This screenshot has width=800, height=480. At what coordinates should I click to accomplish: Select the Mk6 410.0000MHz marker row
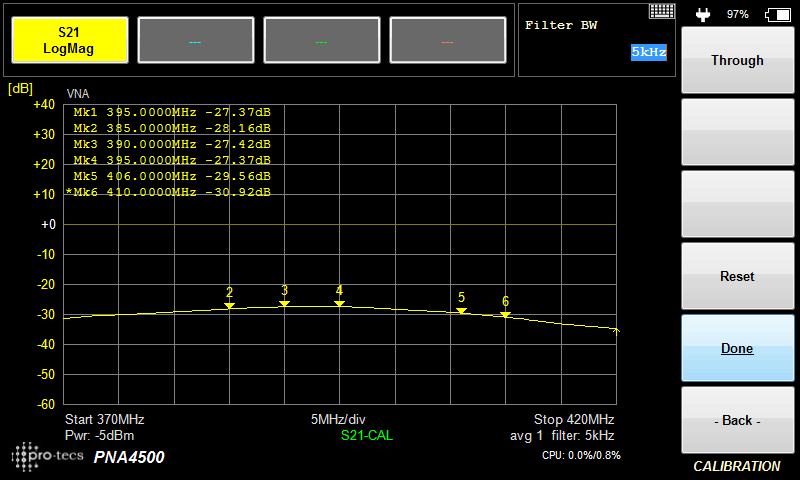(x=170, y=192)
